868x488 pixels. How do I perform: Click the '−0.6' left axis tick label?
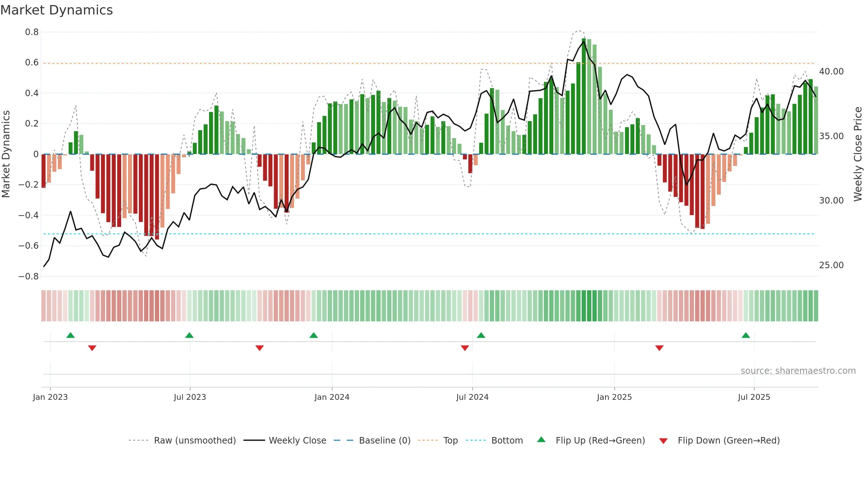(29, 246)
